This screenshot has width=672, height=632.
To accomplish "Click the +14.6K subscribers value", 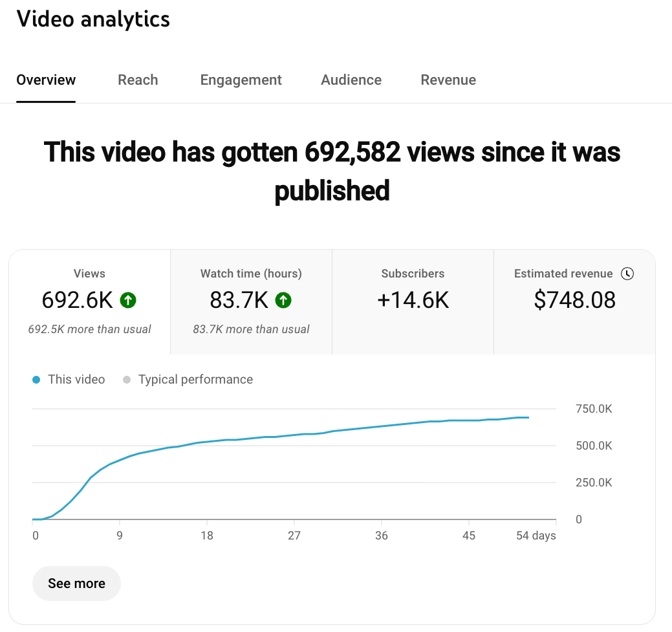I will pos(413,300).
